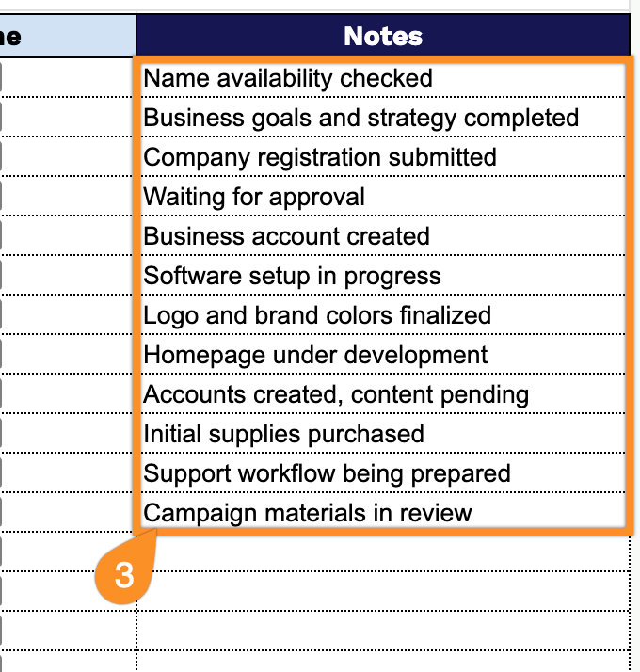Screen dimensions: 640x672
Task: Click 'Logo and brand colors finalized' cell
Action: 383,315
